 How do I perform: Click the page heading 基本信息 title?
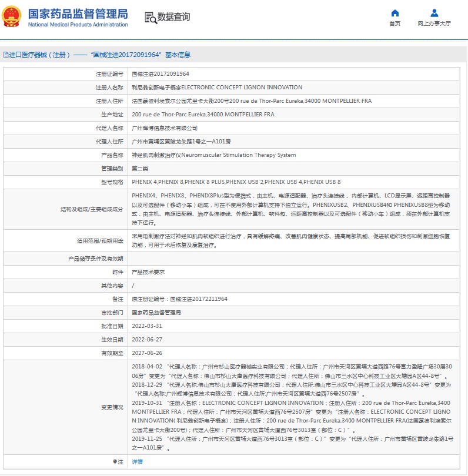coord(178,55)
